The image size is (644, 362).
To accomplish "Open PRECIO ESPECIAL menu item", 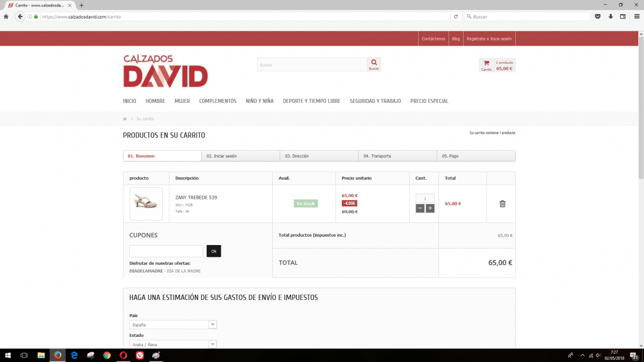I will (429, 101).
